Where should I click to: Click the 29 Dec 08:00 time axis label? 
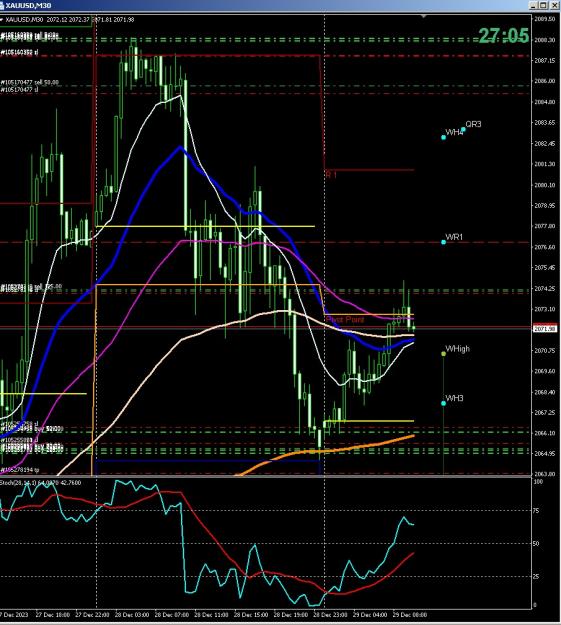pos(410,614)
